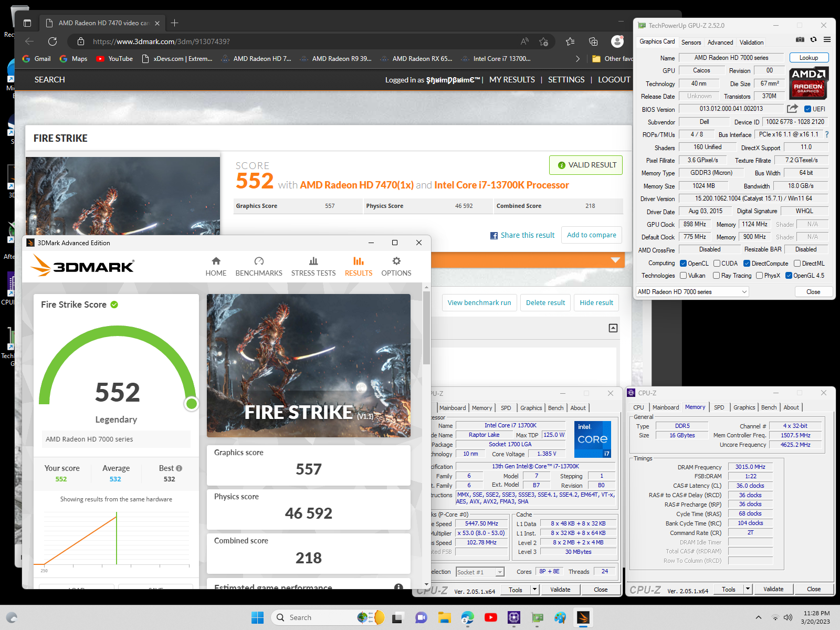Open RESULTS tab in 3DMark app
Viewport: 840px width, 630px height.
pyautogui.click(x=359, y=266)
